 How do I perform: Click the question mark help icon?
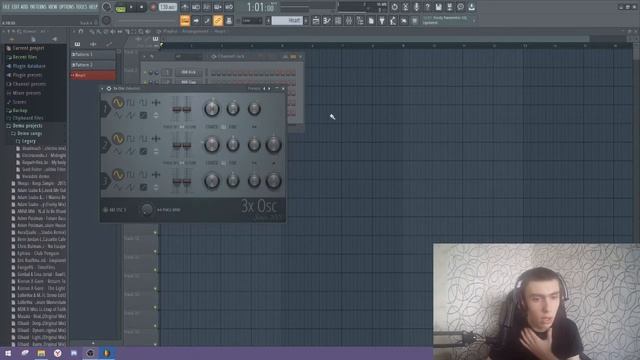[x=427, y=7]
